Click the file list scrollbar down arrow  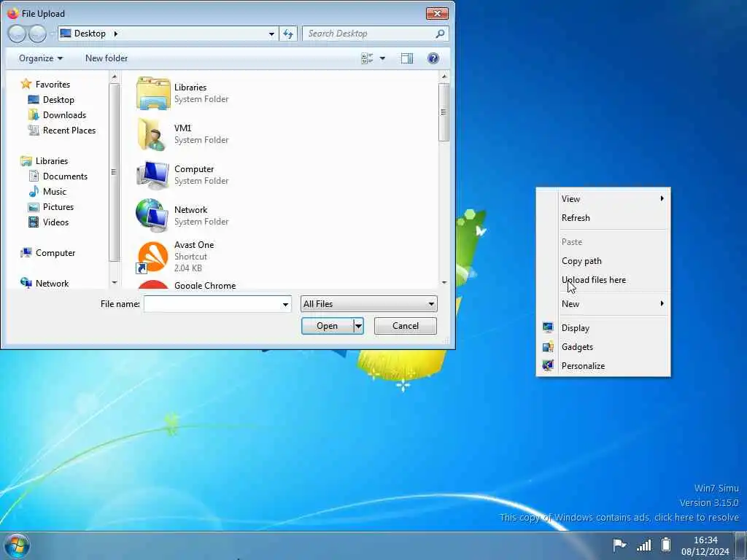[x=444, y=282]
